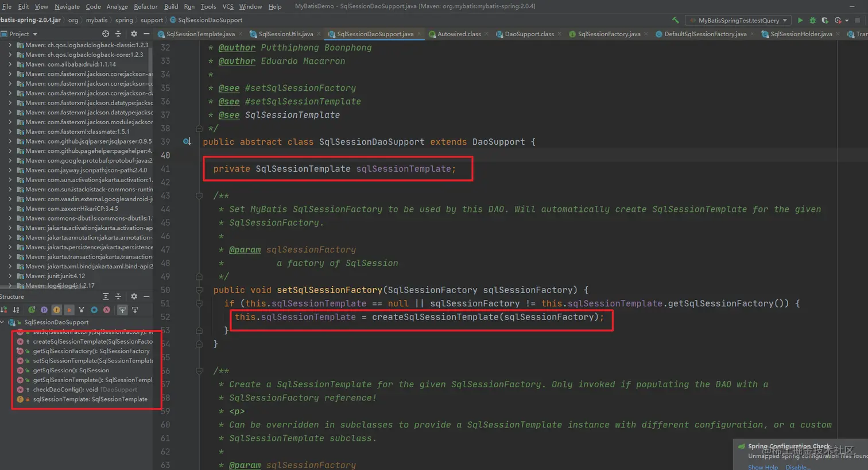This screenshot has width=868, height=470.
Task: Fold the setSqlSessionFactory method at line 50
Action: coord(199,290)
